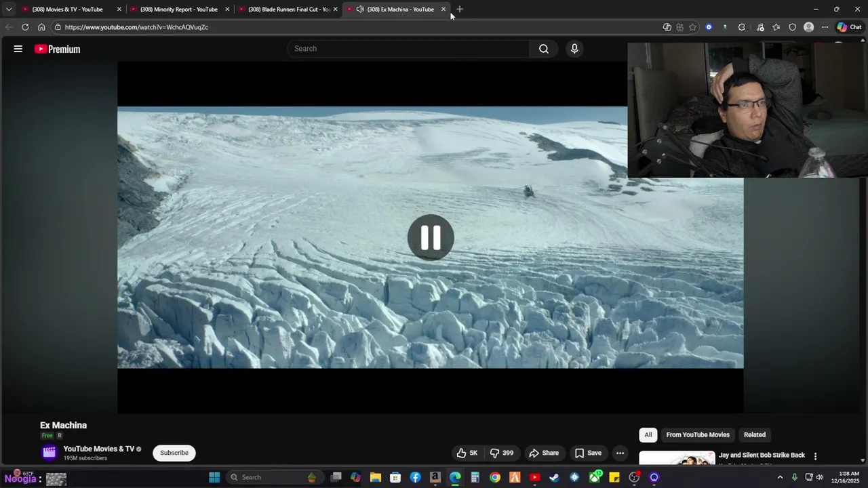Open Steam from the taskbar
Viewport: 868px width, 488px height.
pyautogui.click(x=554, y=477)
